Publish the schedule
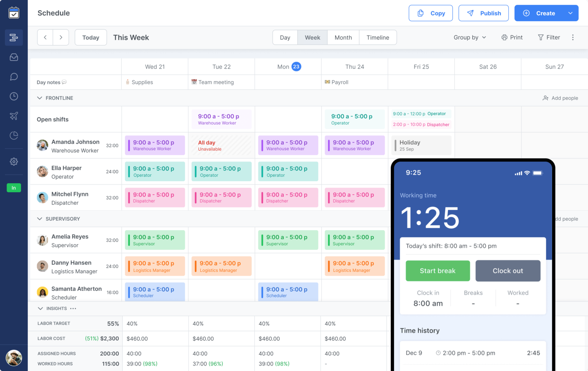The image size is (588, 371). [x=483, y=13]
